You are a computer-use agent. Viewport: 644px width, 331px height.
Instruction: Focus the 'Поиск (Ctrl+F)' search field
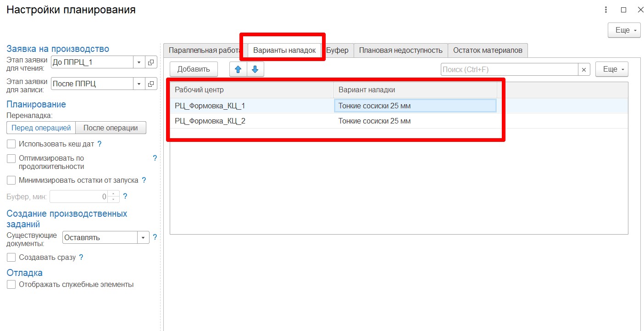509,69
